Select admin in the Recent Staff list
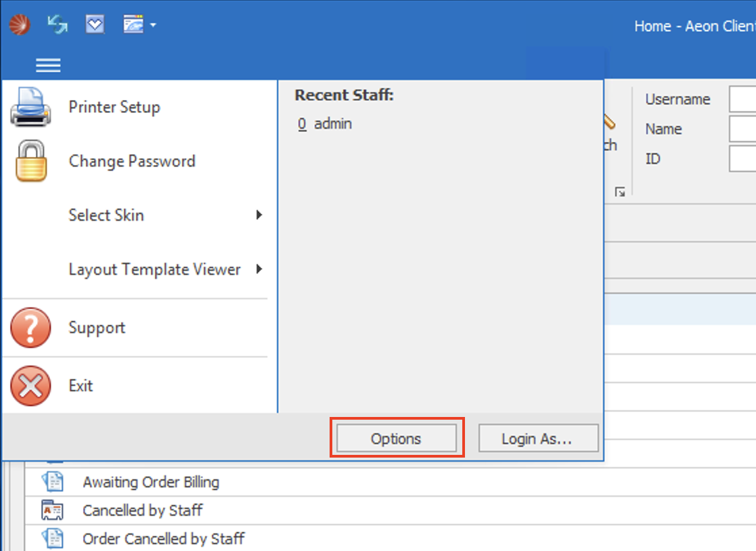The image size is (756, 551). click(x=332, y=124)
